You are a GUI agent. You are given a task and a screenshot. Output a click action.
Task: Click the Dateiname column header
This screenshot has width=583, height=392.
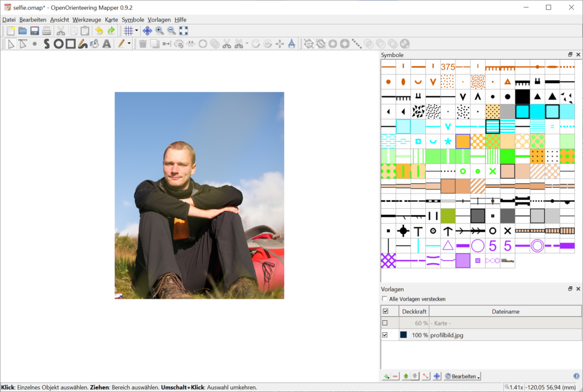click(x=504, y=311)
